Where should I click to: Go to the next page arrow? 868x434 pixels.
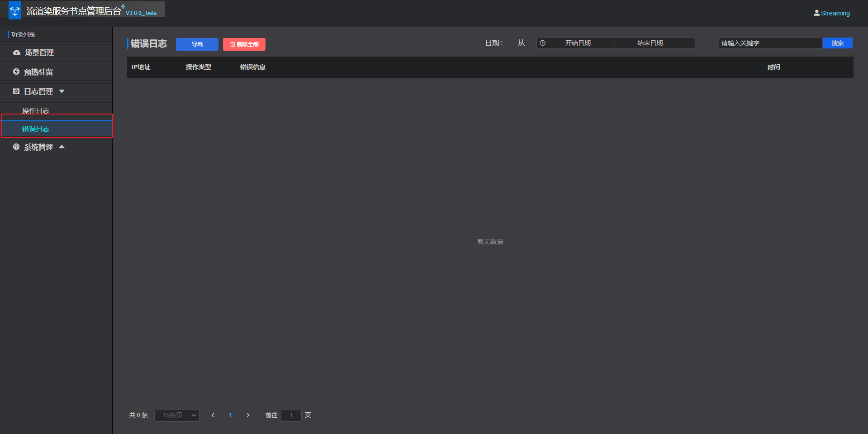click(x=248, y=415)
